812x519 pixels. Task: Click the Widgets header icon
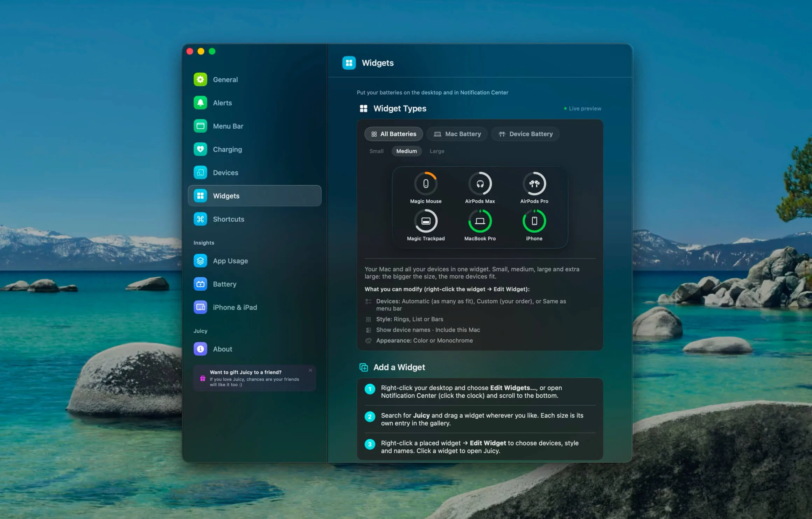pyautogui.click(x=349, y=63)
